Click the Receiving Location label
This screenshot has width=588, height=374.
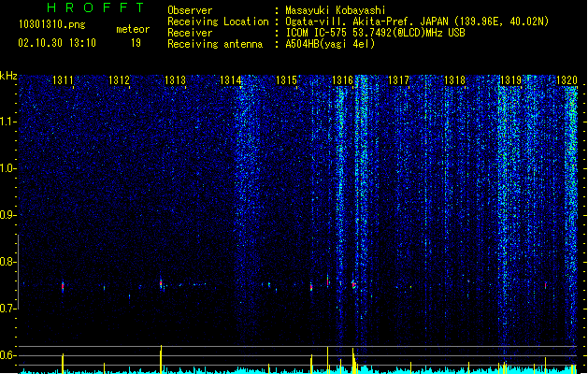pyautogui.click(x=218, y=22)
